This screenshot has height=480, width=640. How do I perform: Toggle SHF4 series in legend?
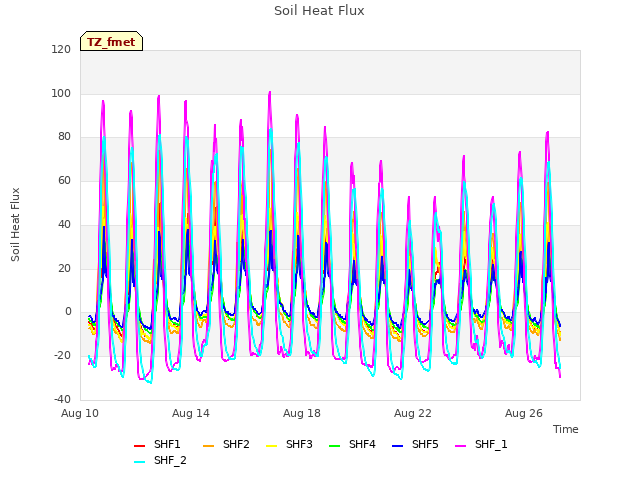[x=352, y=444]
